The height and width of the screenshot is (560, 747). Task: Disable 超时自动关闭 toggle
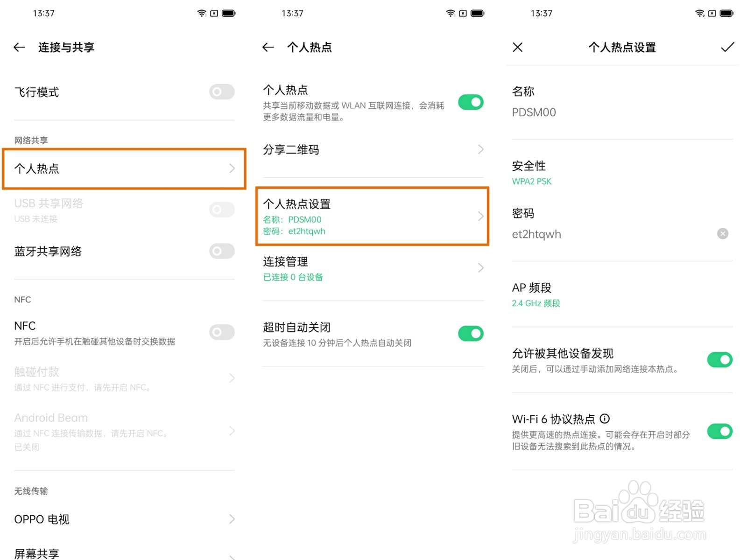tap(471, 334)
